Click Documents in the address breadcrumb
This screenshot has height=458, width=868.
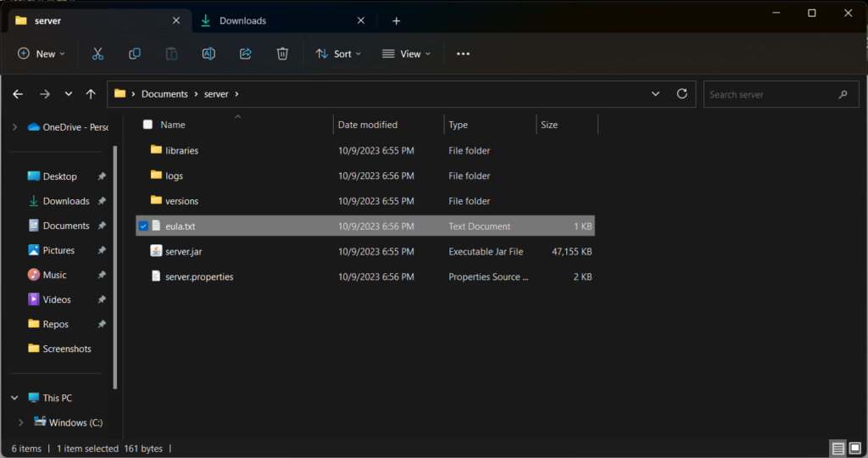pyautogui.click(x=164, y=94)
